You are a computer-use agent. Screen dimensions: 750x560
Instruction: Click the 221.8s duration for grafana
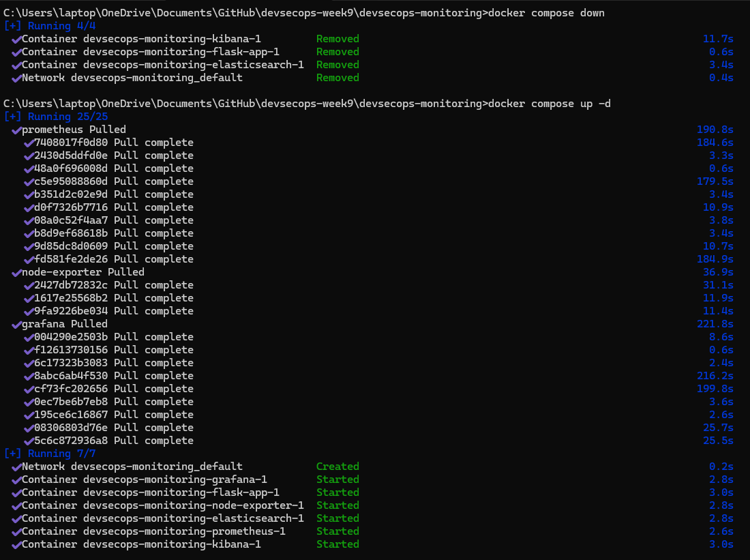click(x=715, y=324)
